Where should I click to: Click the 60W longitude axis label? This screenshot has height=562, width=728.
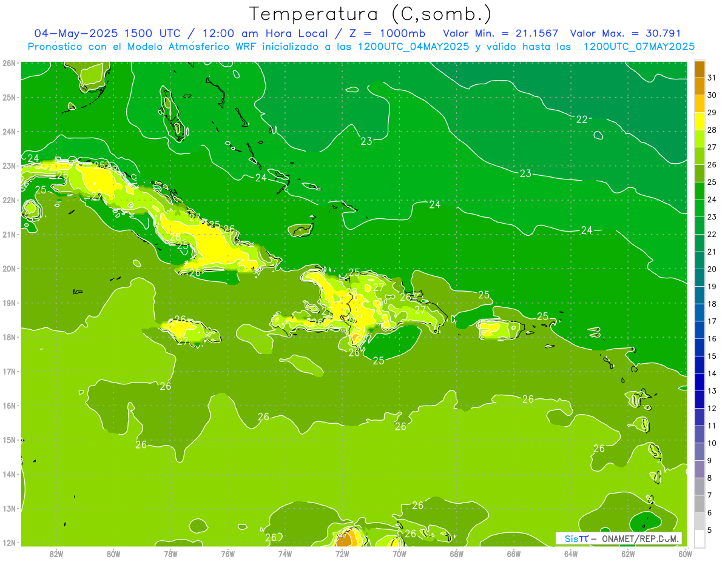tap(686, 554)
